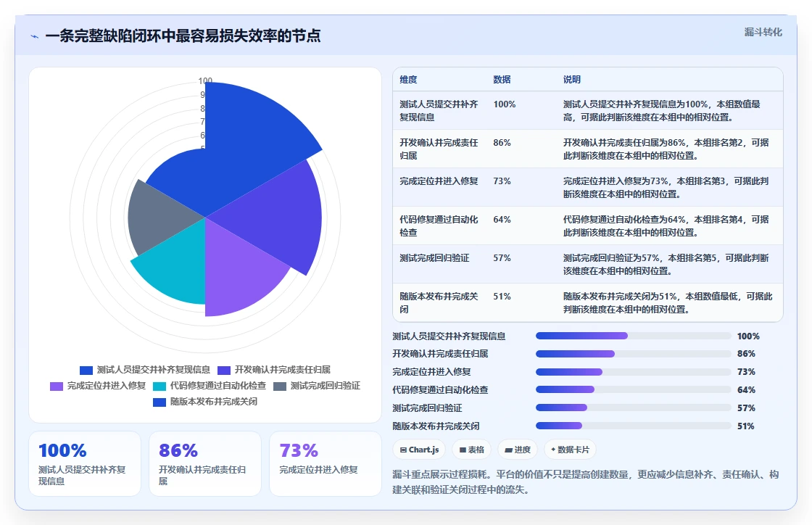Select the 进度 chip
The image size is (812, 525).
[x=518, y=450]
